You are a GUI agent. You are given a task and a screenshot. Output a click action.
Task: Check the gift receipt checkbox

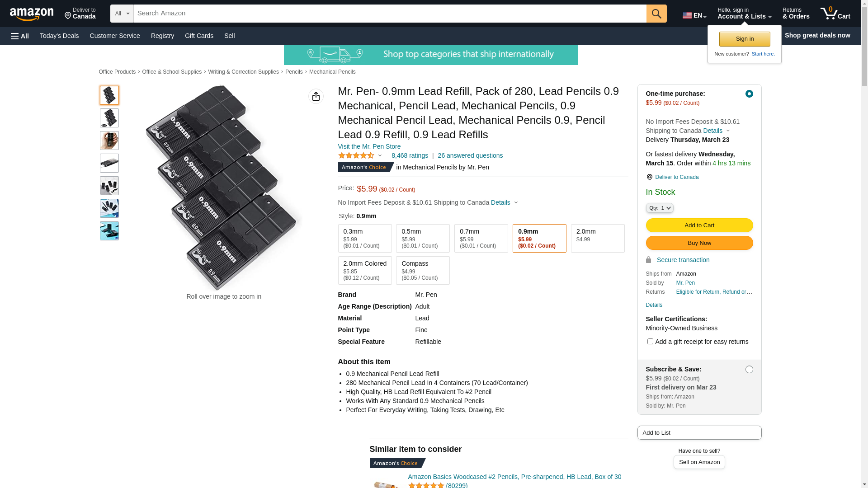click(x=650, y=342)
